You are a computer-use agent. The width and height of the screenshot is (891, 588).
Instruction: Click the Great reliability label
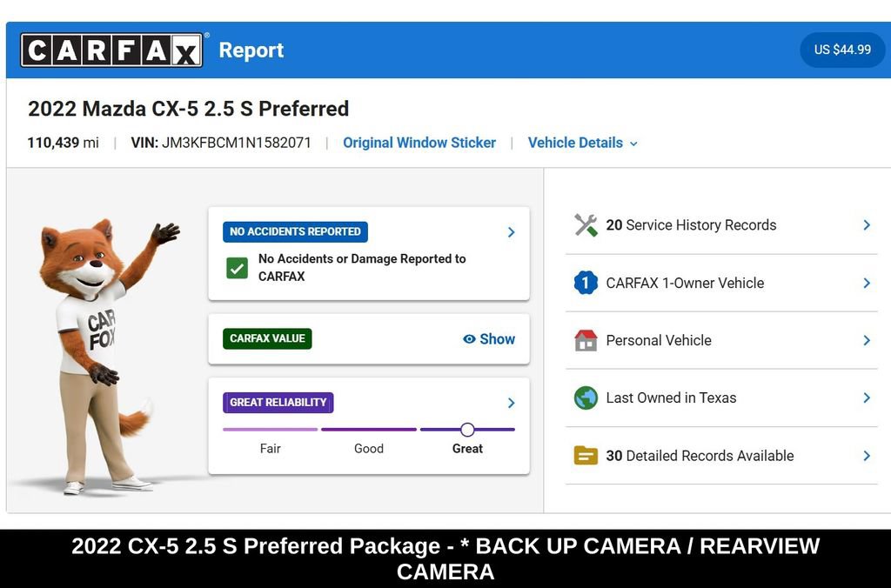(x=467, y=449)
